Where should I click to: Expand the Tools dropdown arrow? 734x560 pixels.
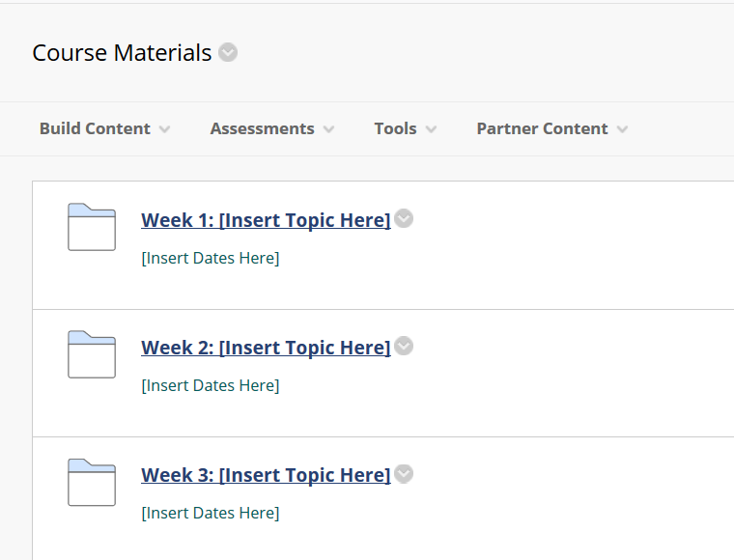tap(431, 129)
